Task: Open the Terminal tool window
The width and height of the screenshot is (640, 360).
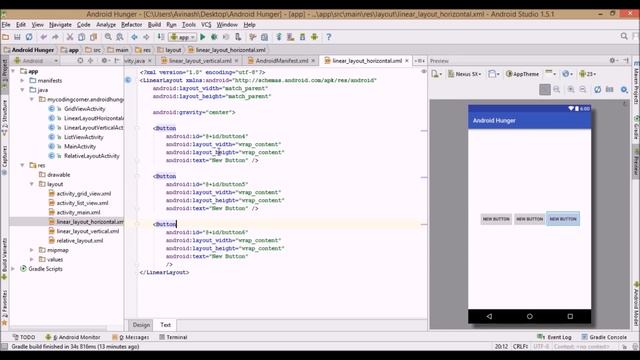Action: tap(173, 337)
